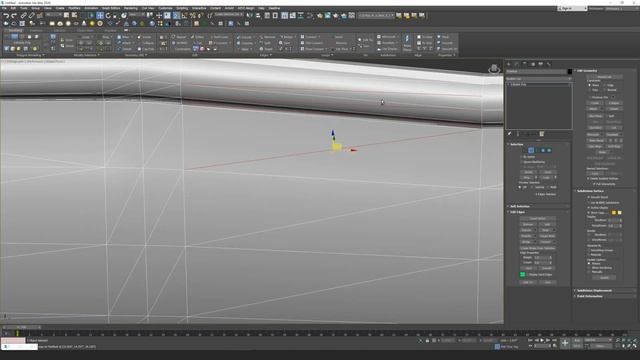The image size is (640, 360).
Task: Click the green Display Hard Edges color swatch
Action: 522,274
